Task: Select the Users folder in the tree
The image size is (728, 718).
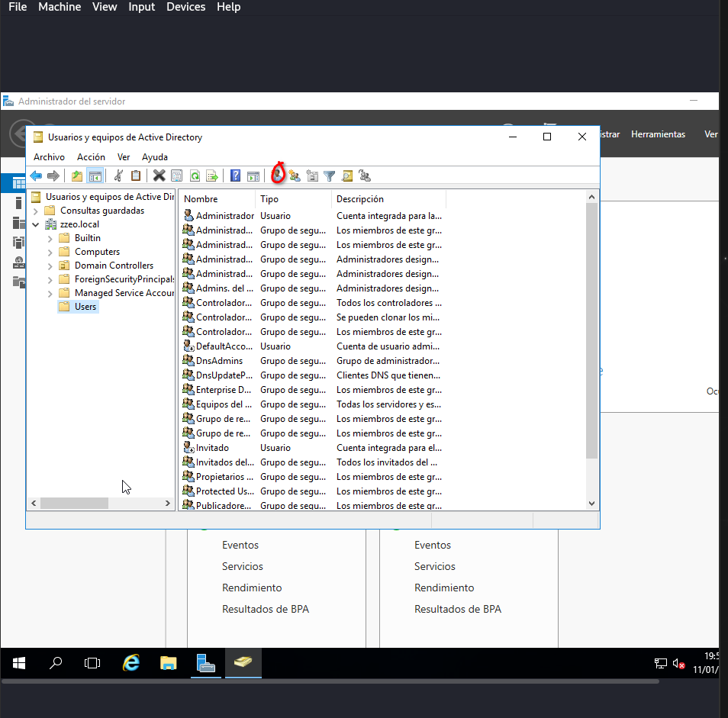Action: [x=79, y=307]
